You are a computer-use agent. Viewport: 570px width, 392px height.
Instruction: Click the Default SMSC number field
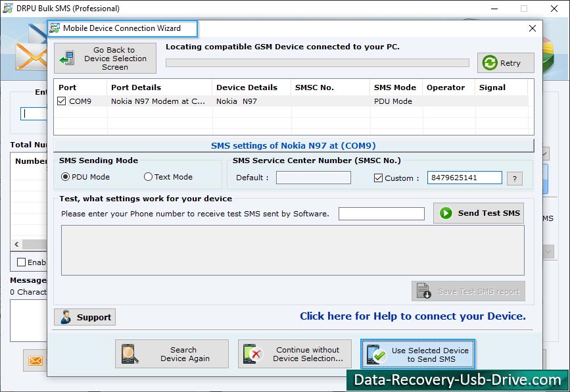point(314,178)
